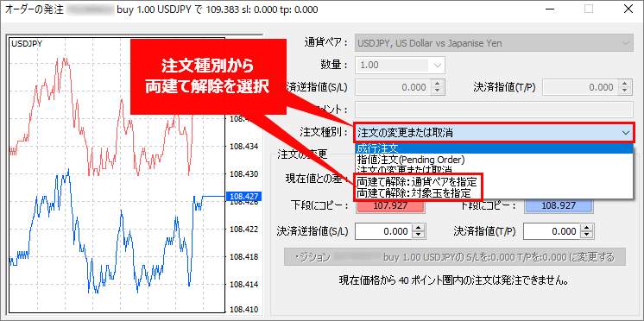
Task: Click the 108.427 current price label on chart
Action: tap(243, 196)
